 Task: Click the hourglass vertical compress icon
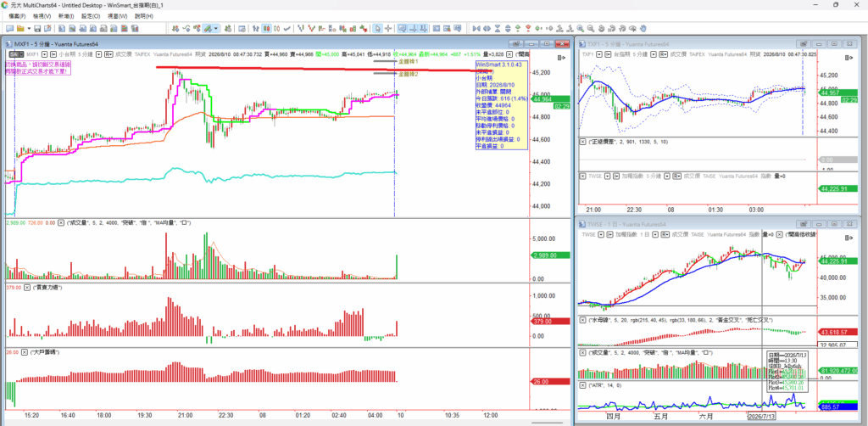tap(498, 28)
